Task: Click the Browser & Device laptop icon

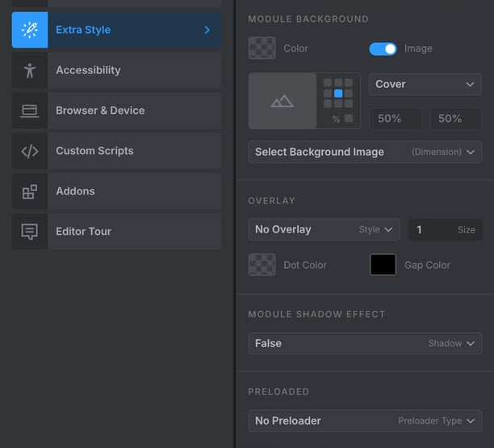Action: click(30, 111)
